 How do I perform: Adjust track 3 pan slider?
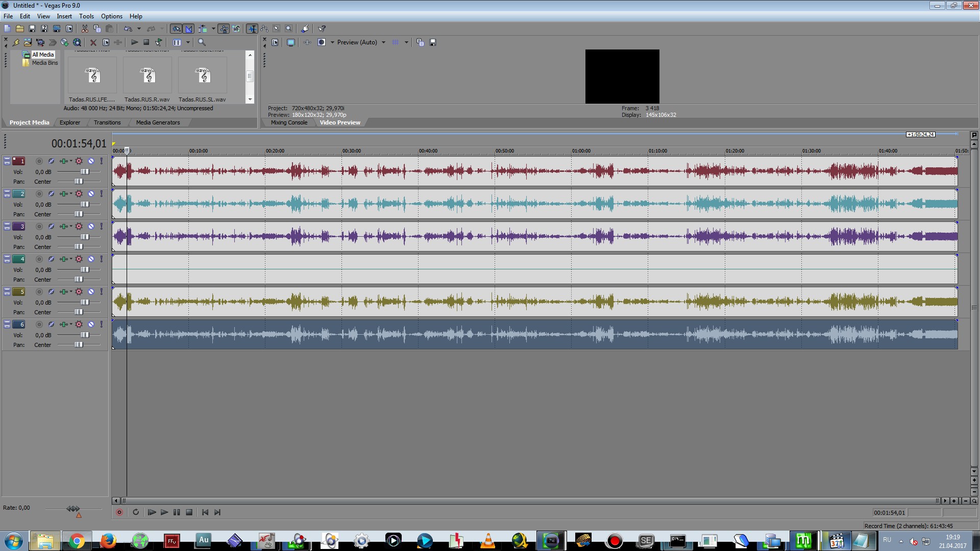pos(79,247)
